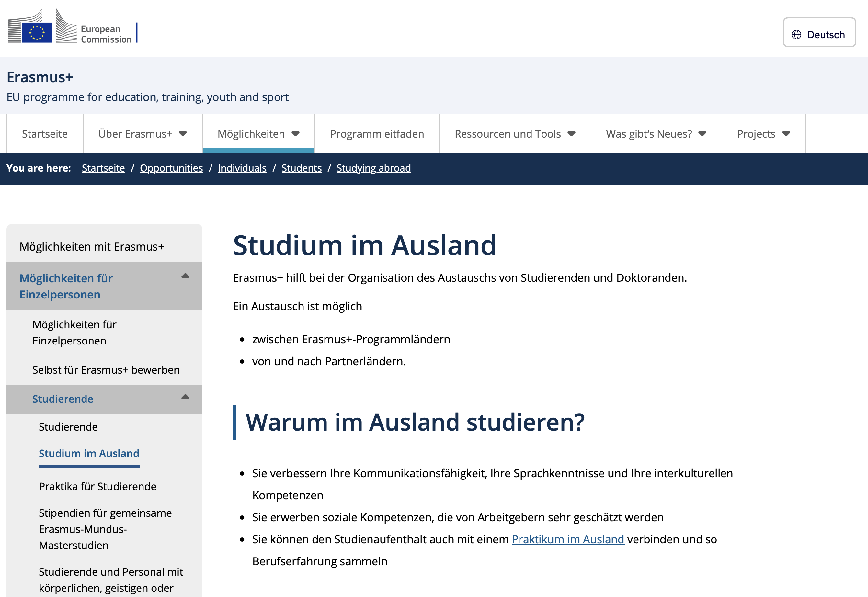868x597 pixels.
Task: Follow the Students breadcrumb link
Action: (302, 168)
